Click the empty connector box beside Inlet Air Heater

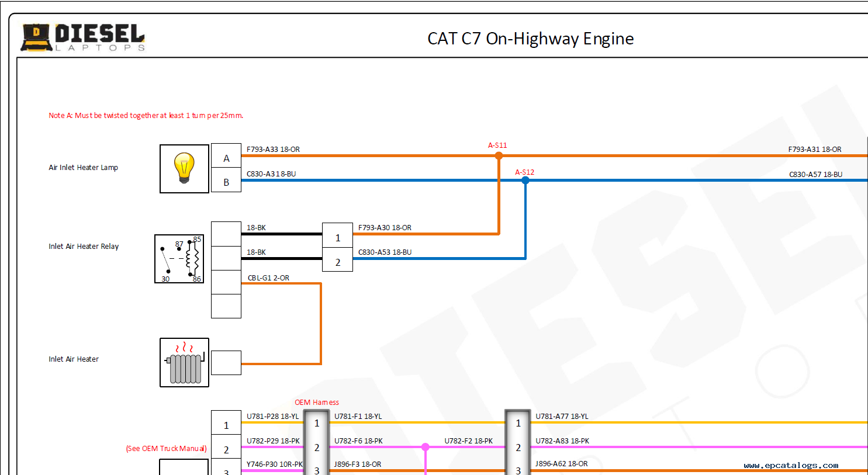[226, 363]
